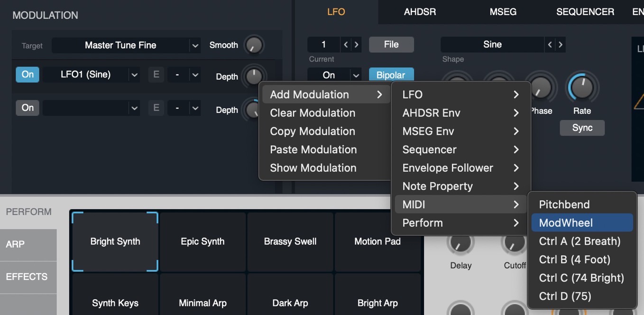Open the LFO1 (Sine) source dropdown
This screenshot has height=315, width=644.
(91, 74)
